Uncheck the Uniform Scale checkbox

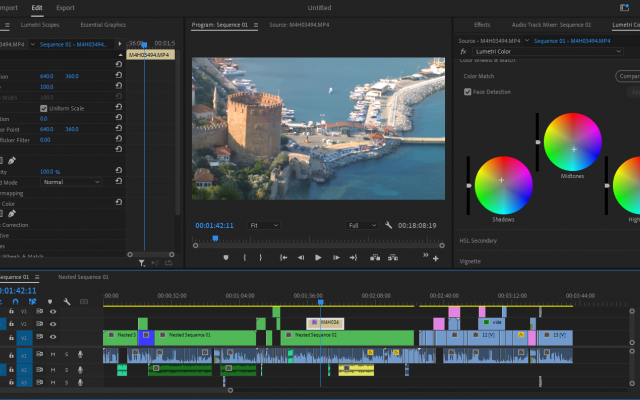[44, 108]
